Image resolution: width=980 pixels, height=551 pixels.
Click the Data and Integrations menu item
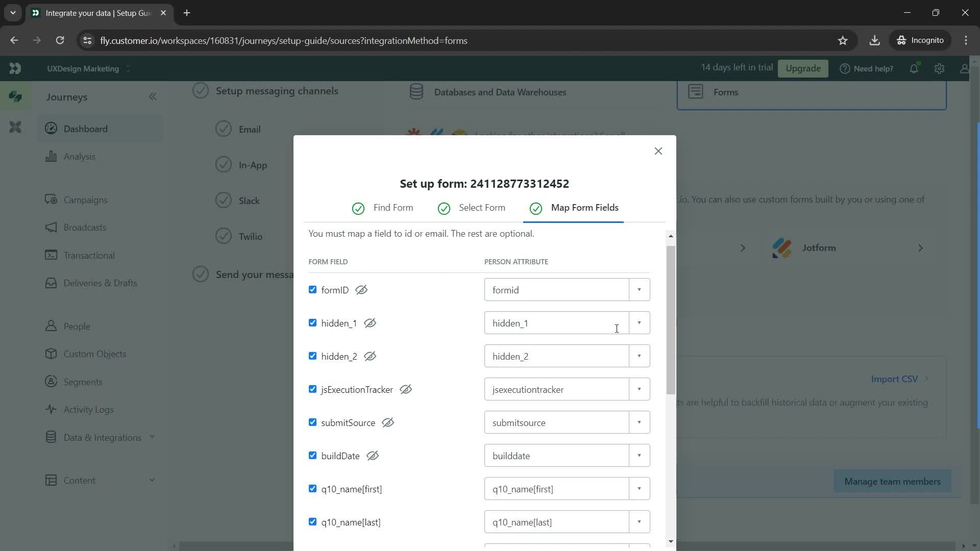point(102,437)
